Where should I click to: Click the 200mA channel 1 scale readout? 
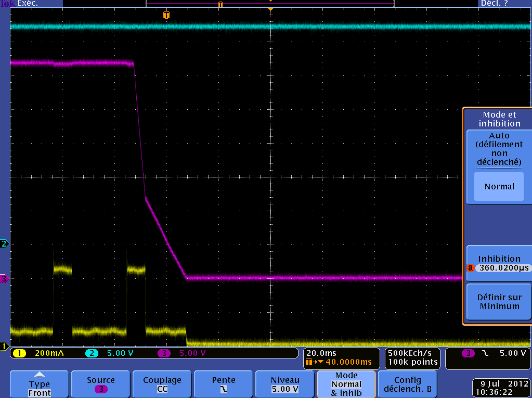point(49,353)
